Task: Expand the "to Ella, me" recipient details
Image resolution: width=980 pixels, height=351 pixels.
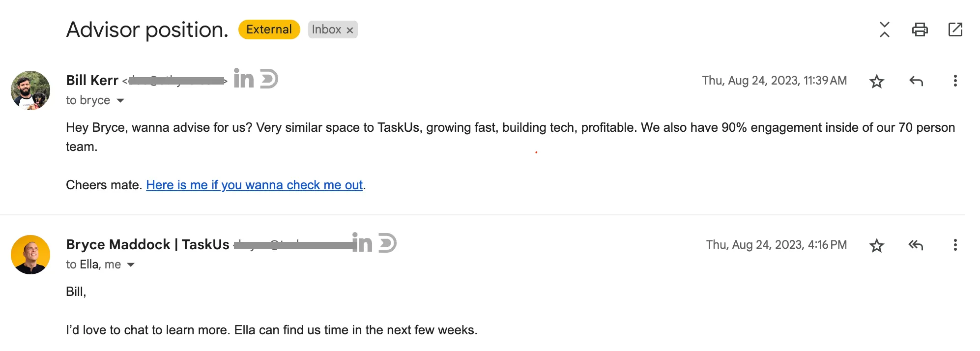Action: (x=131, y=265)
